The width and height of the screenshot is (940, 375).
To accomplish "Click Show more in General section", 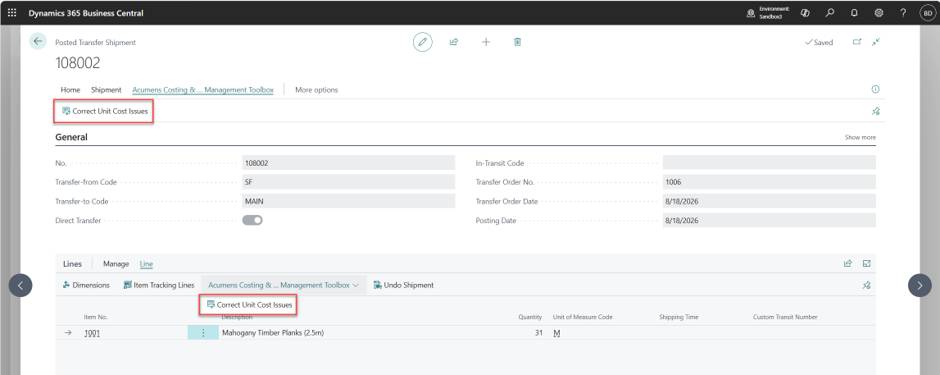I will pyautogui.click(x=860, y=137).
